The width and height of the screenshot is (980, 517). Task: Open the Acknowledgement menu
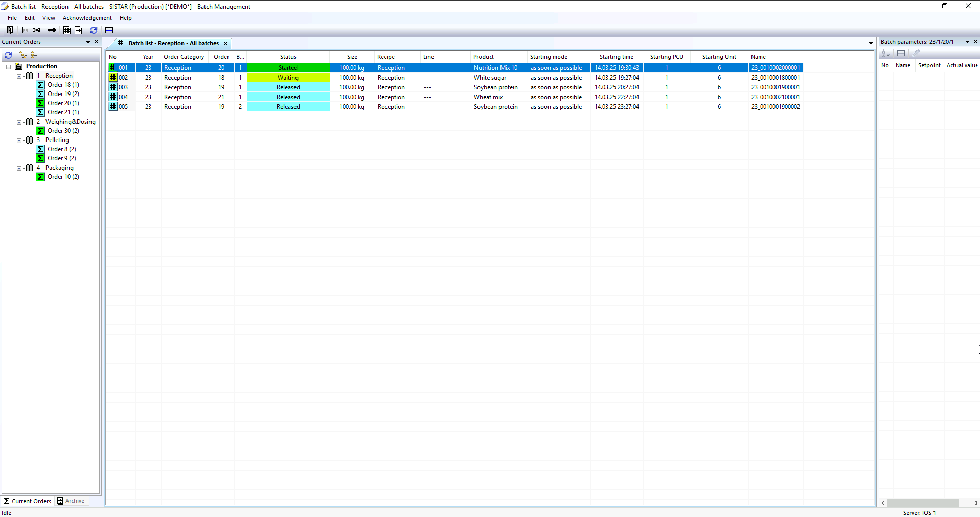pos(87,18)
